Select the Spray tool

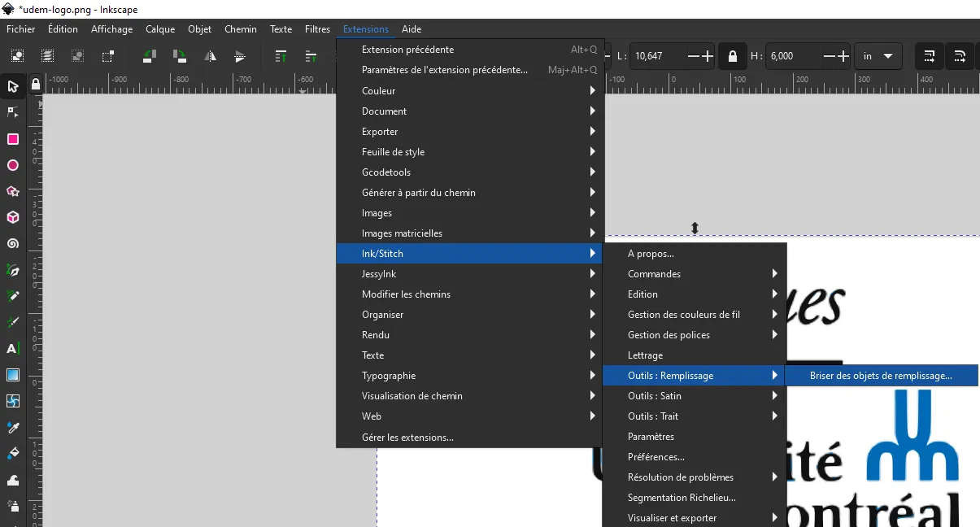coord(13,506)
